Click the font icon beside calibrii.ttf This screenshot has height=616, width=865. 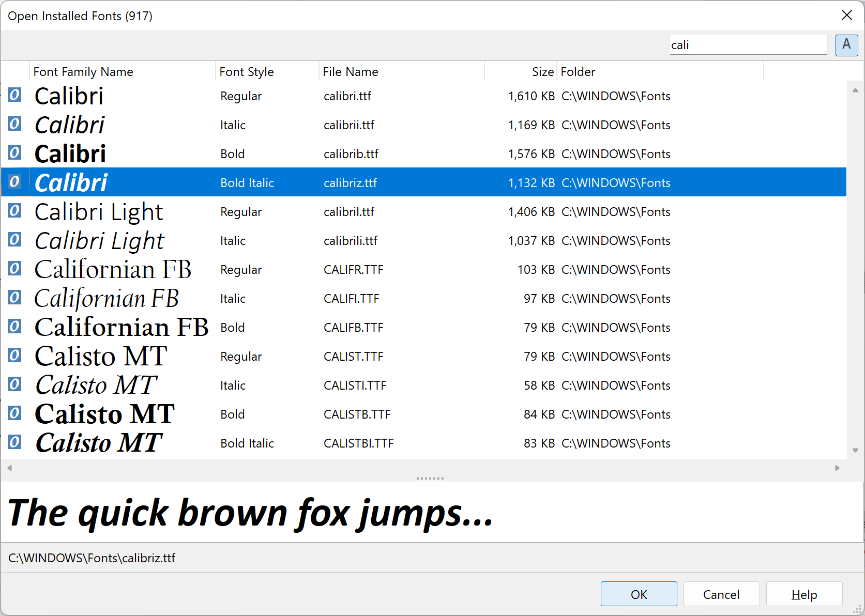tap(14, 124)
